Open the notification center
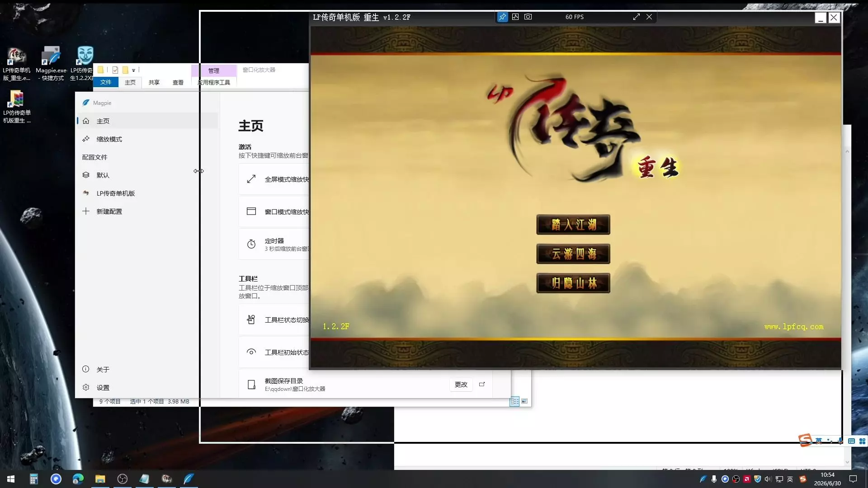The image size is (868, 488). (x=853, y=479)
